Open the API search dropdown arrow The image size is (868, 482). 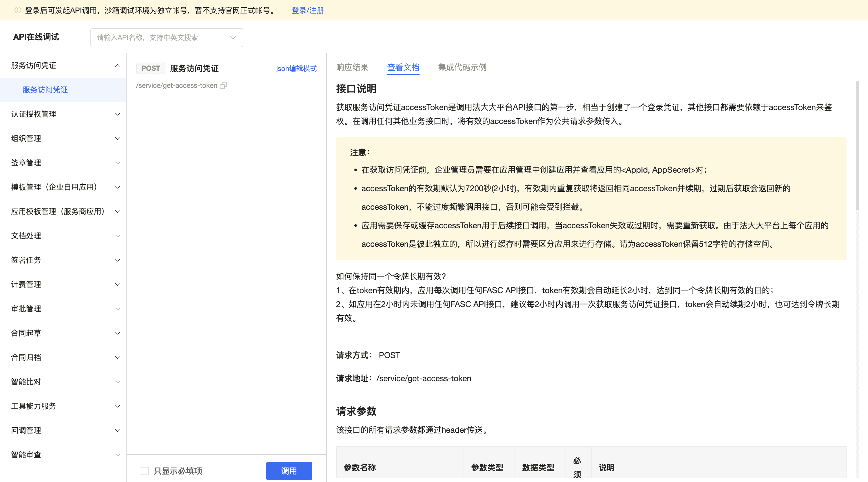[232, 37]
